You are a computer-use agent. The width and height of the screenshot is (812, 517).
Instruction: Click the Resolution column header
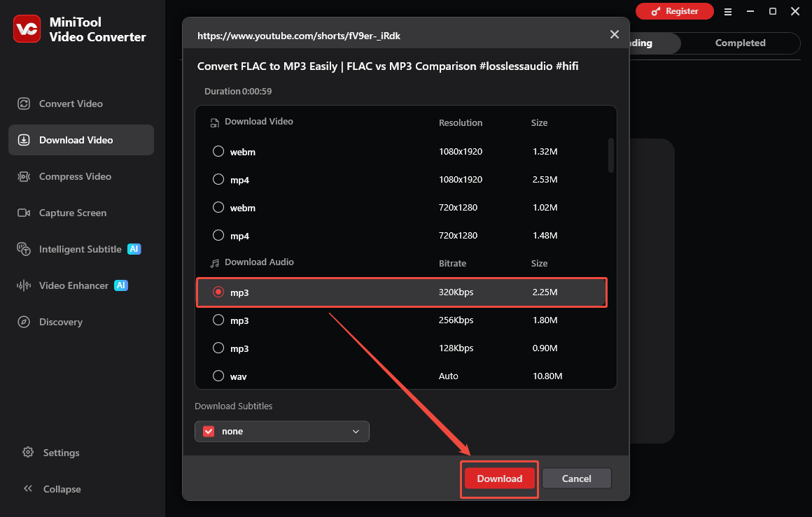[461, 122]
